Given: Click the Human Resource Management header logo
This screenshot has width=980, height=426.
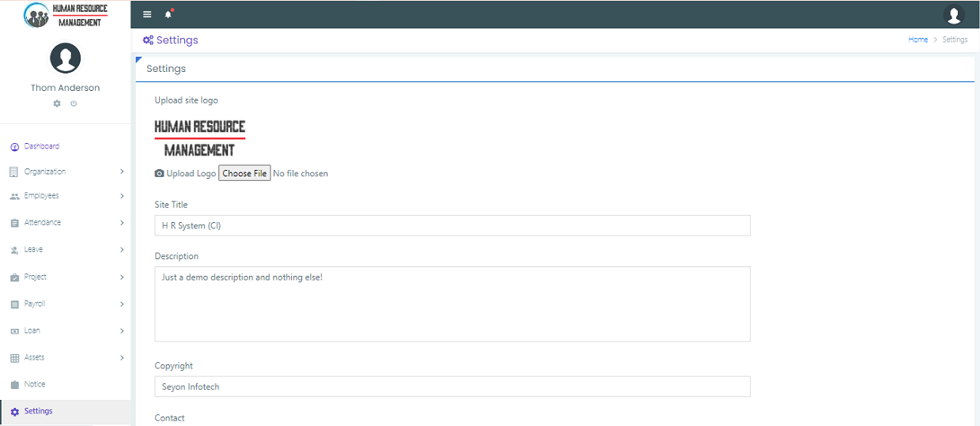Looking at the screenshot, I should click(66, 15).
